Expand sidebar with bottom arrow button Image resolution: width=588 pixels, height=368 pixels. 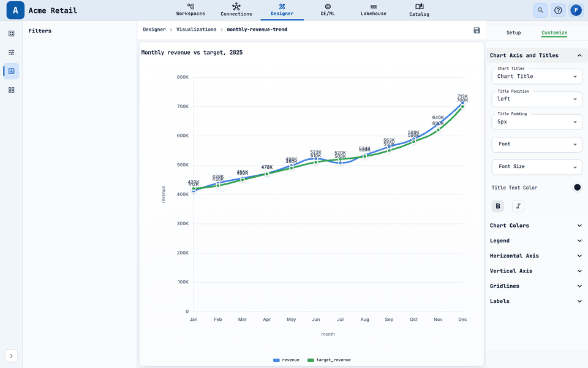point(11,356)
